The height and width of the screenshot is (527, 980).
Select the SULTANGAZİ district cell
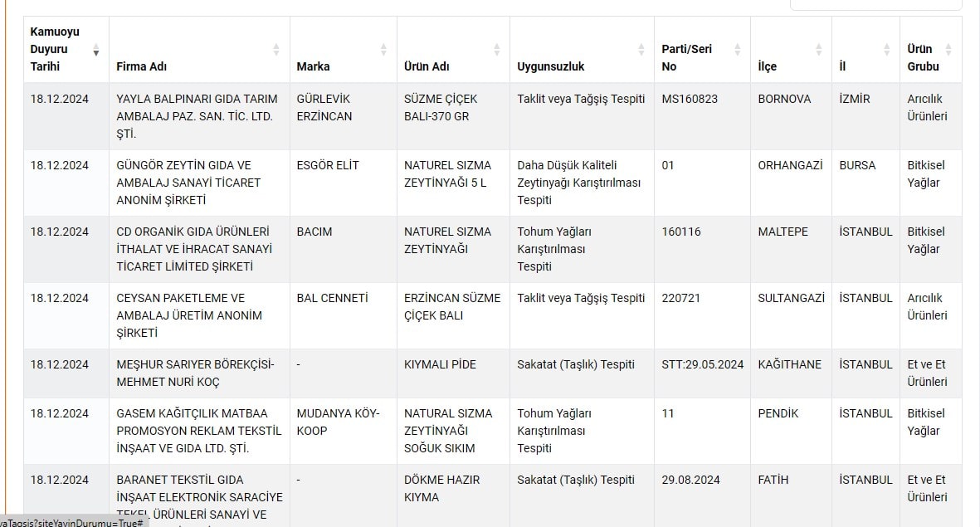coord(791,298)
